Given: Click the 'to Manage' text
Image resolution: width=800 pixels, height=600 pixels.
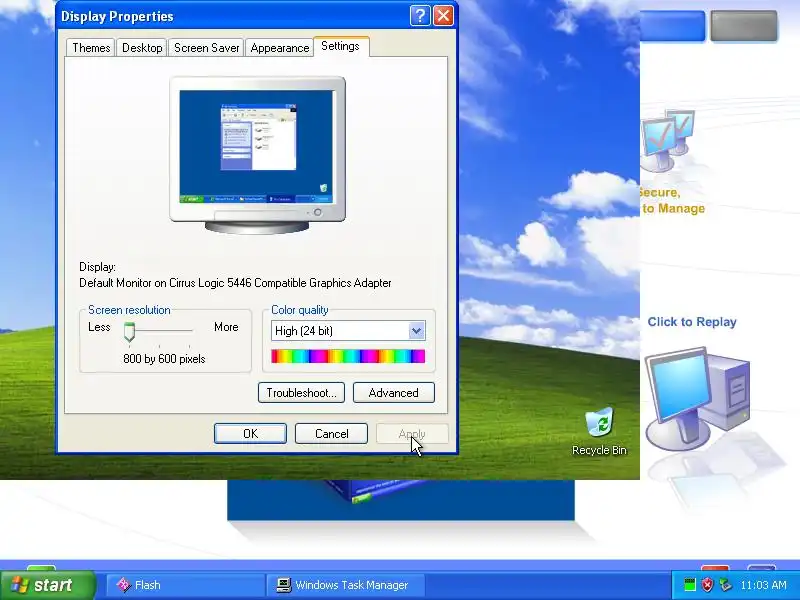Looking at the screenshot, I should coord(673,208).
